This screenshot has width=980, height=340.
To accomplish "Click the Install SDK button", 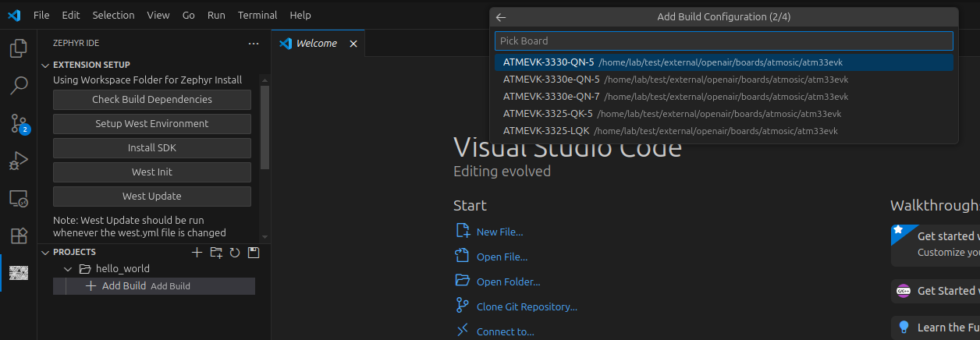I will (x=152, y=148).
